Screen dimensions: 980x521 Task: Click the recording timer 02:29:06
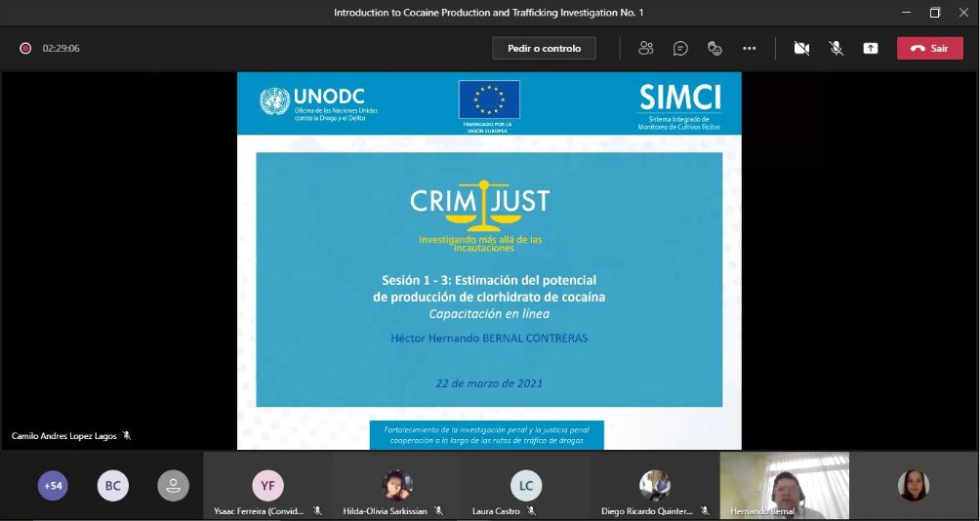(61, 48)
